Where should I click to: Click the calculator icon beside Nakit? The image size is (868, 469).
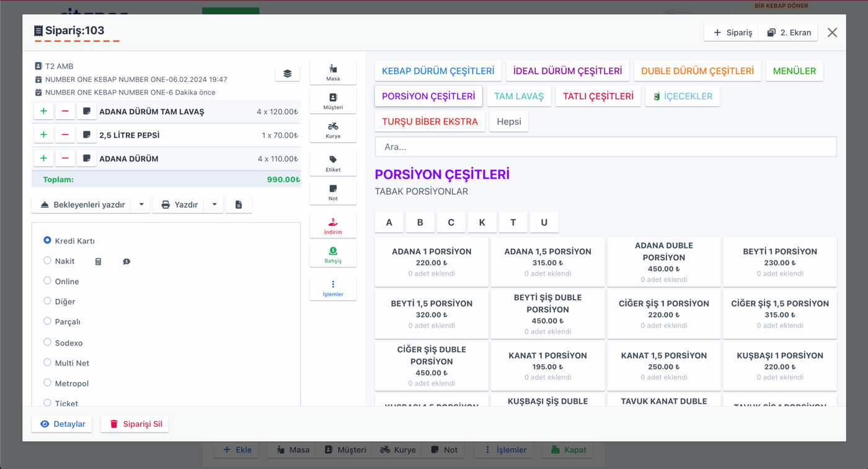pos(98,262)
